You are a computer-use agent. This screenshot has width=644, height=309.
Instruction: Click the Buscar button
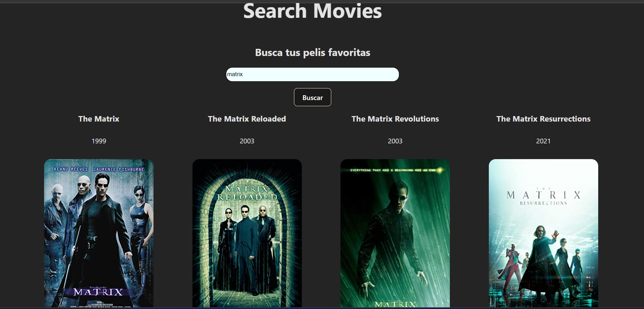click(312, 97)
